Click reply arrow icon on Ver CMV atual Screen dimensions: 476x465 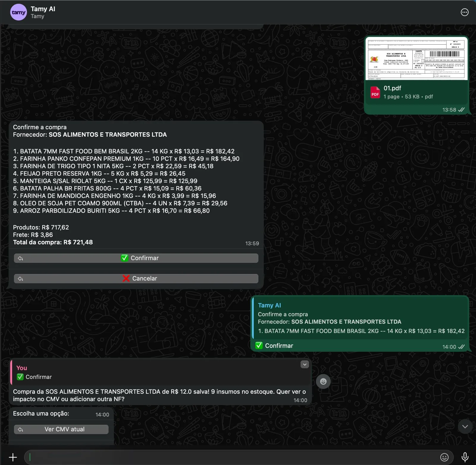tap(21, 429)
